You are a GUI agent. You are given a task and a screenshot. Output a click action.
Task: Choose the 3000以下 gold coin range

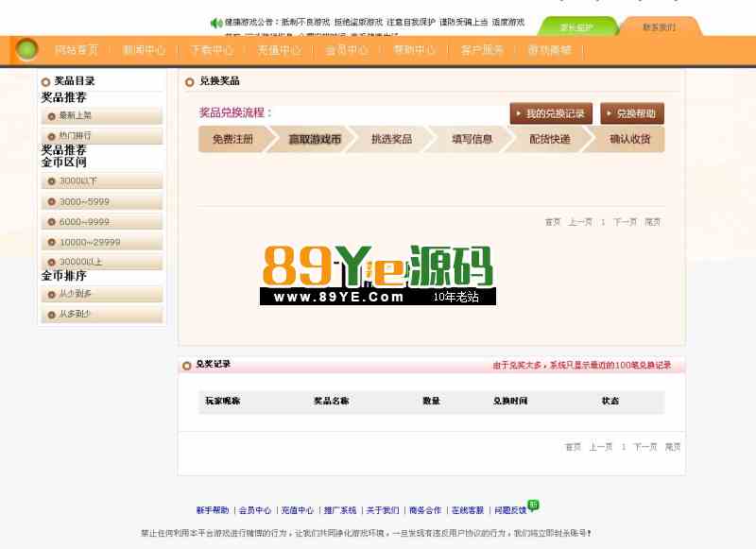pos(102,181)
